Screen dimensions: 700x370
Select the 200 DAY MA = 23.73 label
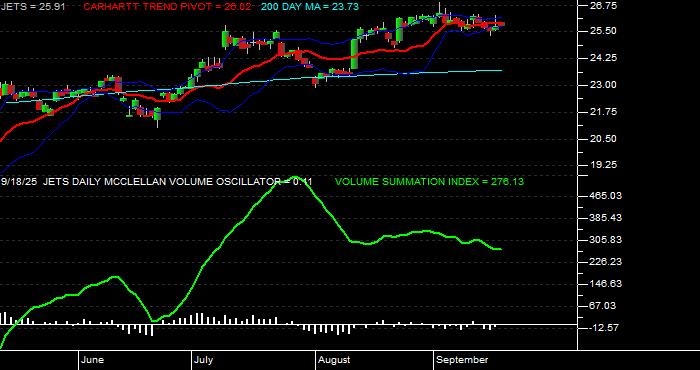309,6
